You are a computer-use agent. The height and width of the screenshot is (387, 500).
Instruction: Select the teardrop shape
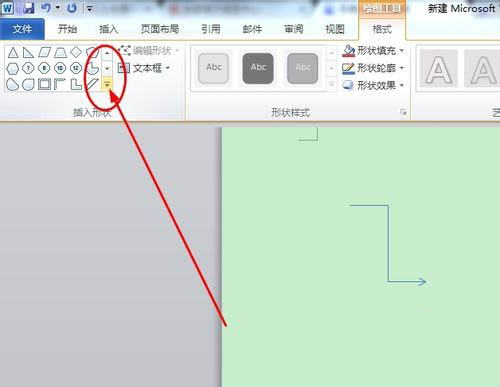[x=28, y=84]
